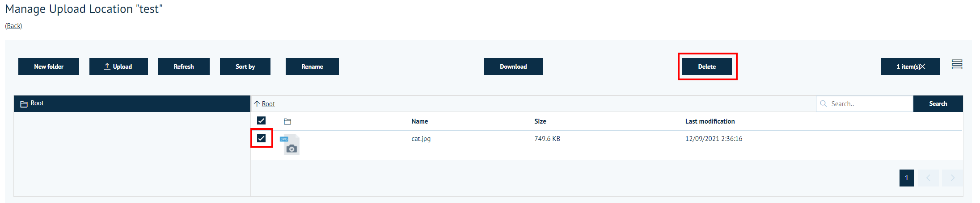The height and width of the screenshot is (203, 980).
Task: Click the Download button
Action: pos(513,66)
